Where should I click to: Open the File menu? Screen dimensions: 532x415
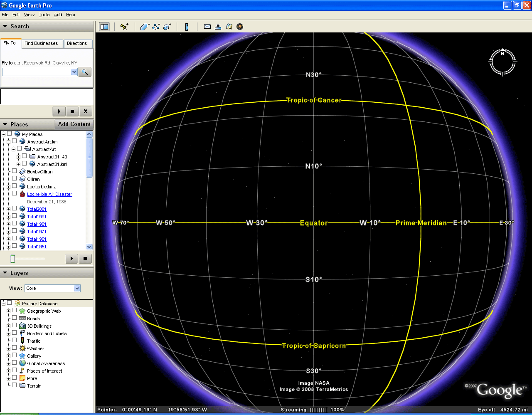(x=5, y=15)
